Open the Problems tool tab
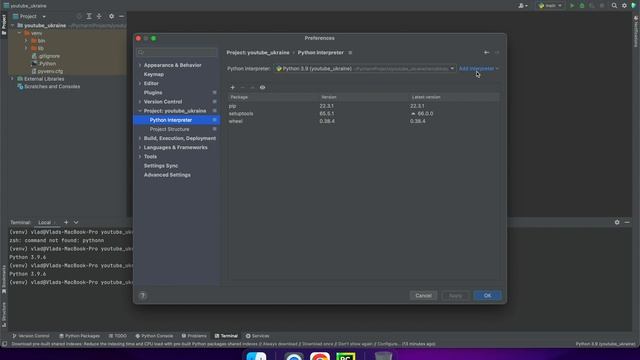This screenshot has height=360, width=640. (194, 336)
